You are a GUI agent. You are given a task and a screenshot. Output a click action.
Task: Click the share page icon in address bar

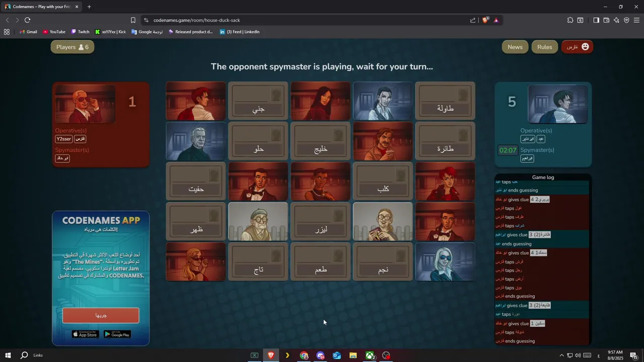(x=473, y=20)
